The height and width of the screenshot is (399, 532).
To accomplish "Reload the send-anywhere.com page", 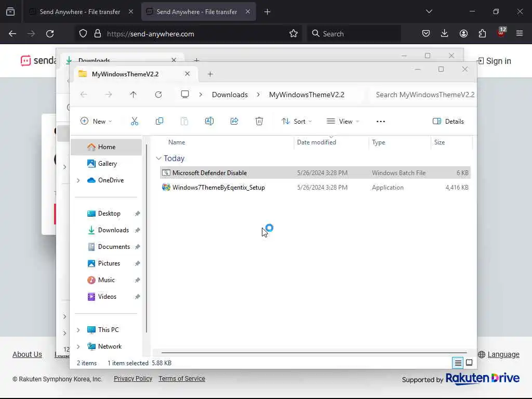I will (x=50, y=34).
